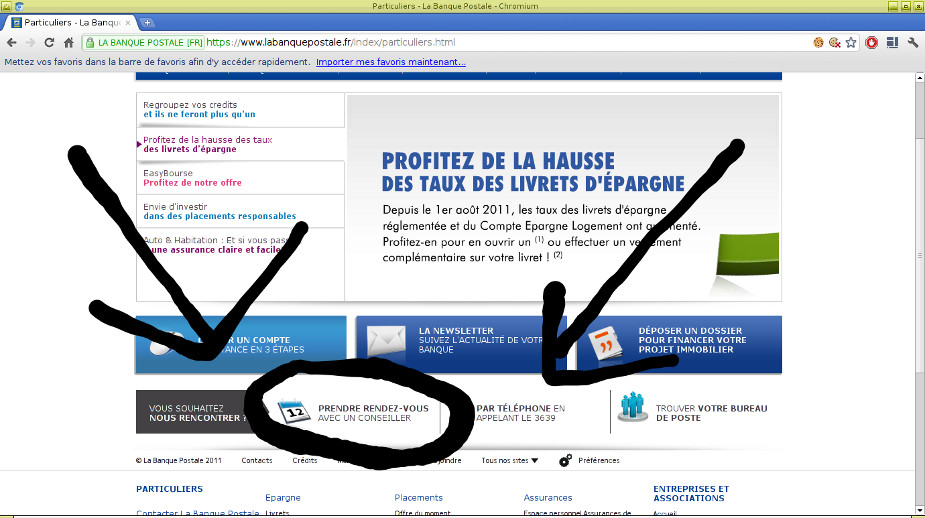Click the PARTICULIERS footer heading
Viewport: 925px width, 518px height.
click(169, 489)
